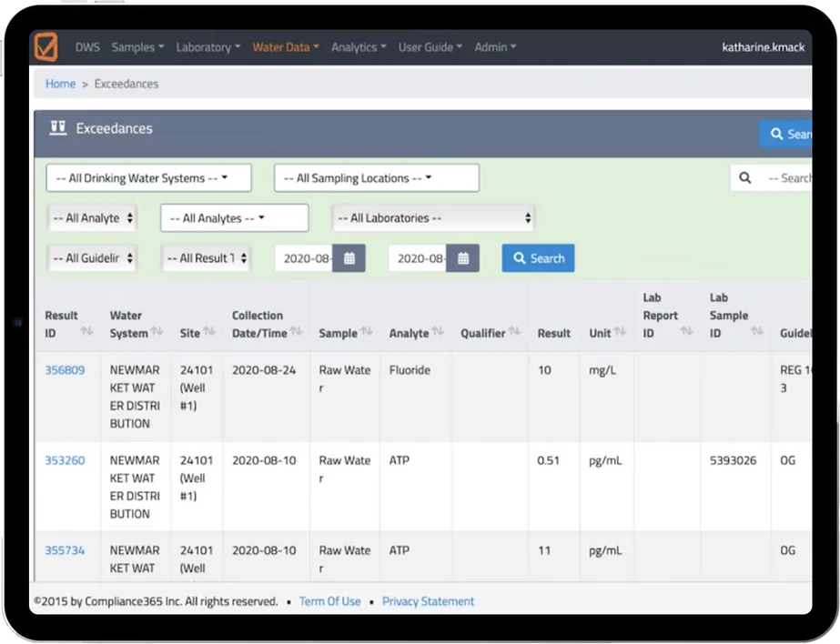This screenshot has height=644, width=840.
Task: Click the blue Search button in filters
Action: (538, 258)
